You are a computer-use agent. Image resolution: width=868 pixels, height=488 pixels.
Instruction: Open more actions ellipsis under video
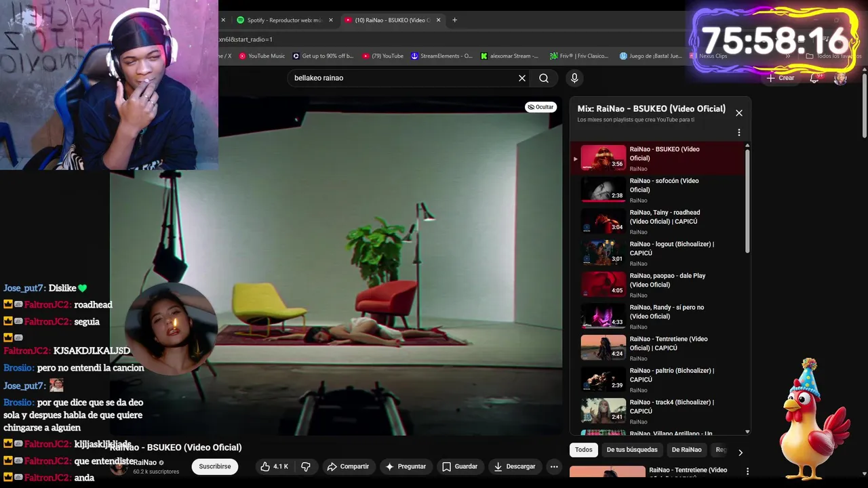click(554, 466)
